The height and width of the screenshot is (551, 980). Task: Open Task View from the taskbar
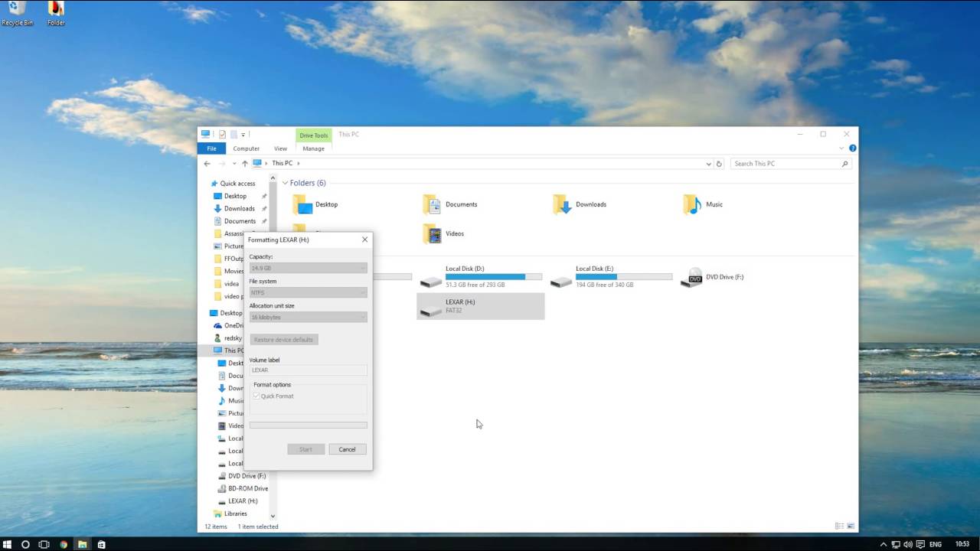coord(44,544)
